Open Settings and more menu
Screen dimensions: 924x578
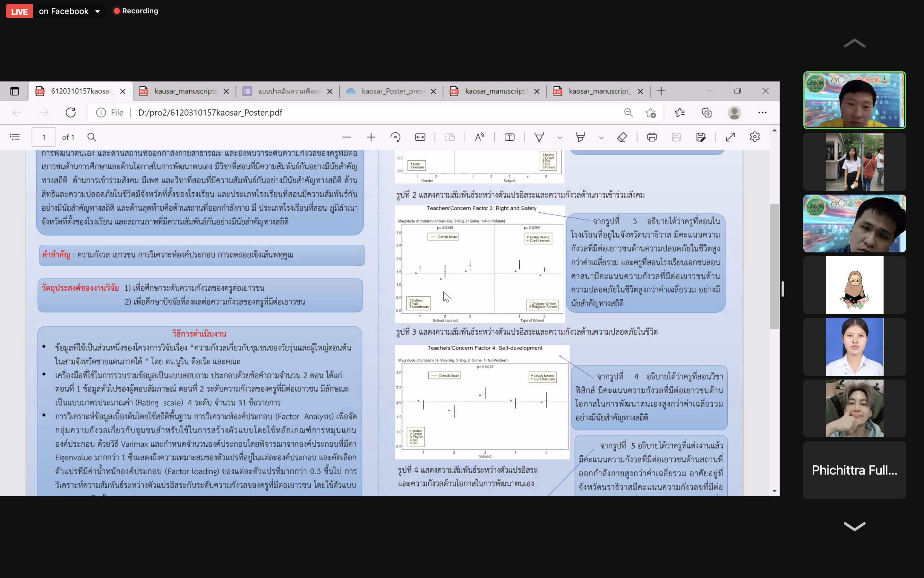pyautogui.click(x=762, y=112)
